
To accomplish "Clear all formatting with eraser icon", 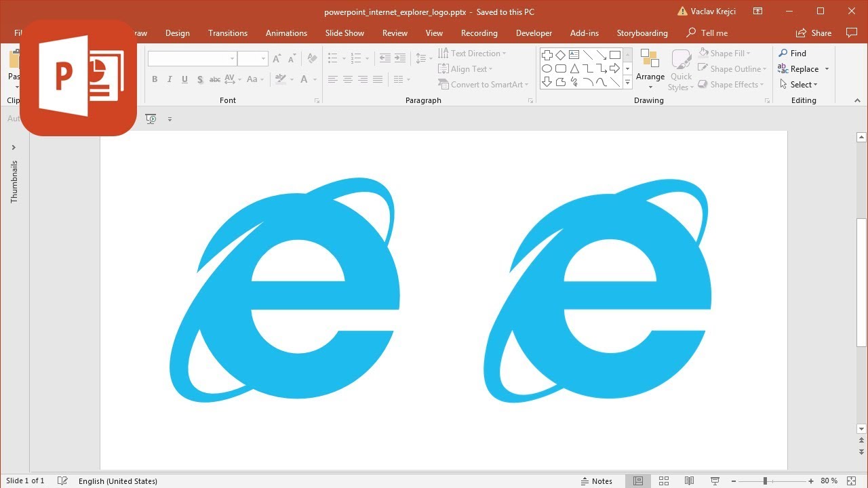I will [312, 59].
